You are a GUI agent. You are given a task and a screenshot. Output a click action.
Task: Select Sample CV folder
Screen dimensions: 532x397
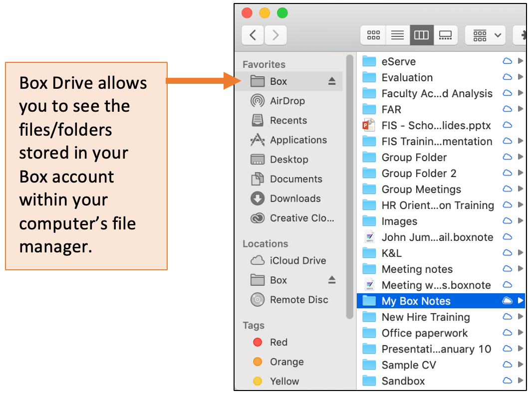coord(441,365)
